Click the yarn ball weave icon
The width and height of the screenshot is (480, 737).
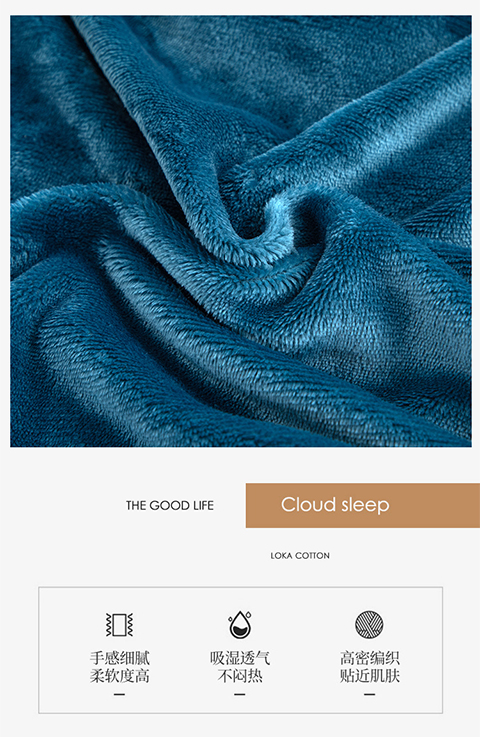tap(369, 625)
